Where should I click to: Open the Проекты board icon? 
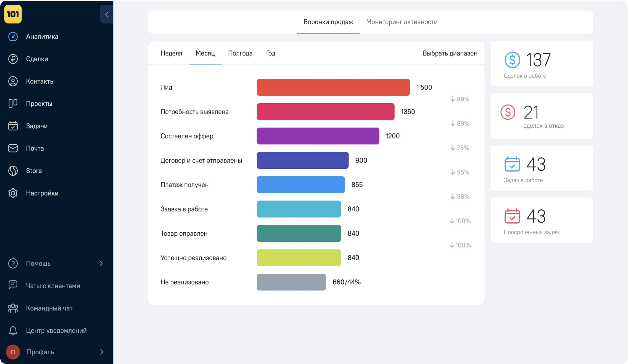(x=13, y=104)
